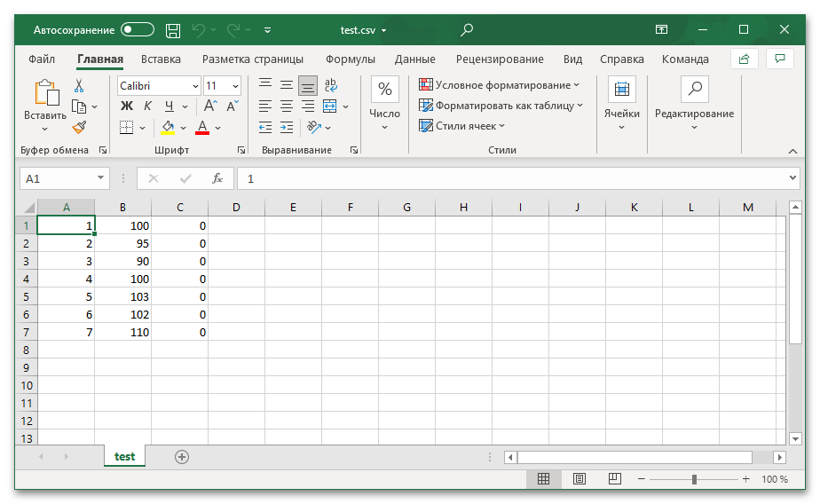Viewport: 820px width, 504px height.
Task: Select the Format Painter brush
Action: 79,127
